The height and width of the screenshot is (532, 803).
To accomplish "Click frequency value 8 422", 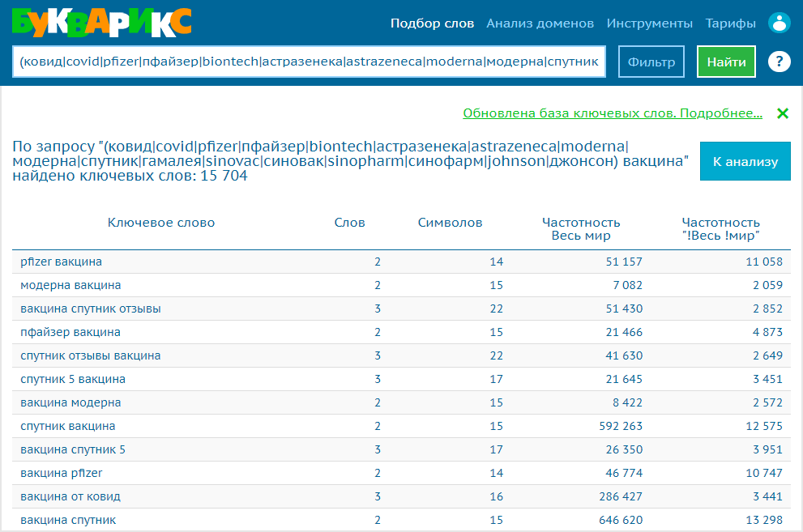I will [627, 402].
